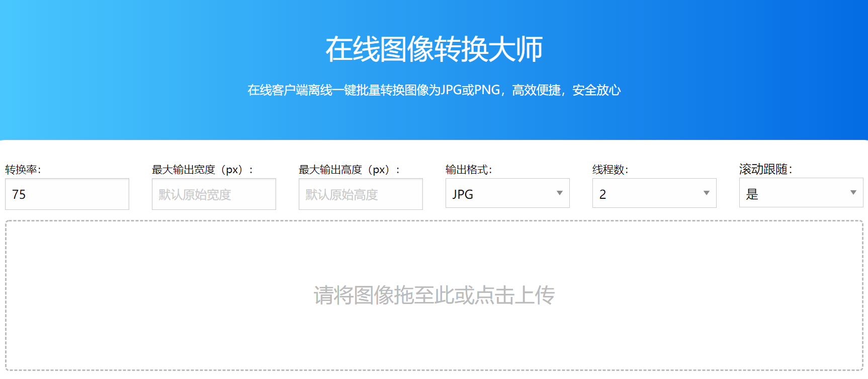
Task: Click the 滚动跟随 label
Action: tap(765, 169)
